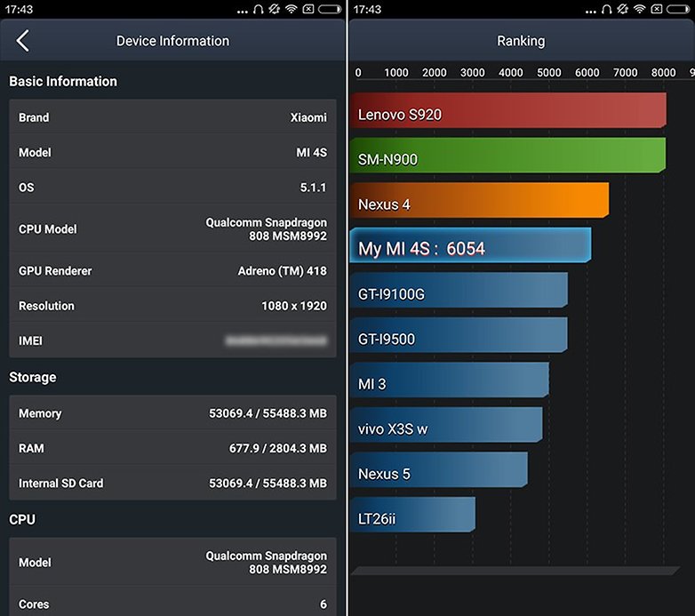The width and height of the screenshot is (695, 616).
Task: Tap the headphone icon in left status bar
Action: [259, 9]
